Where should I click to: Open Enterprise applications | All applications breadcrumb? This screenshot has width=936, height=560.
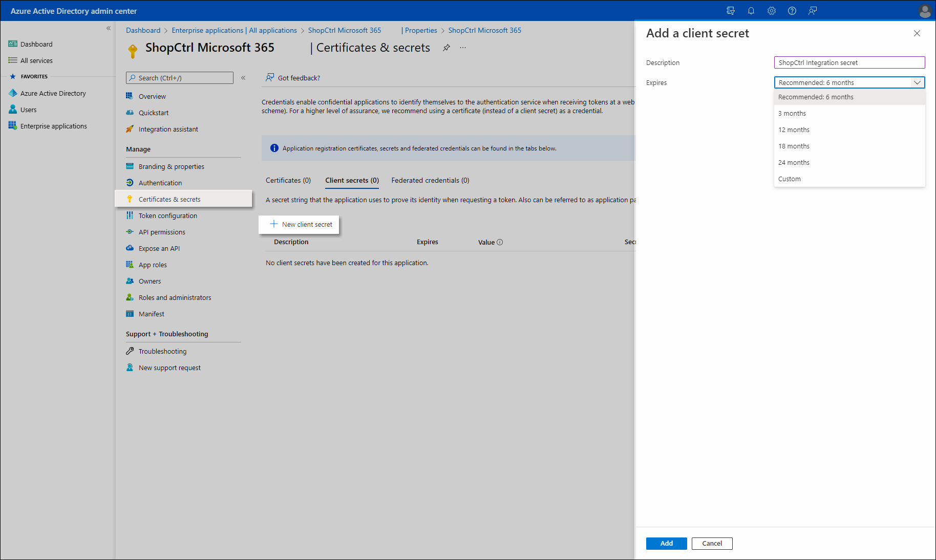234,30
